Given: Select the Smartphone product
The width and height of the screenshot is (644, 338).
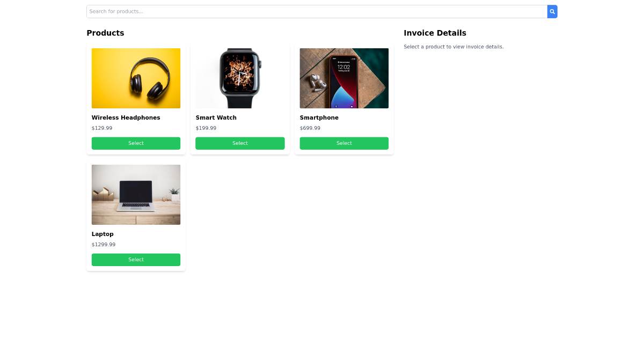Looking at the screenshot, I should pos(344,143).
